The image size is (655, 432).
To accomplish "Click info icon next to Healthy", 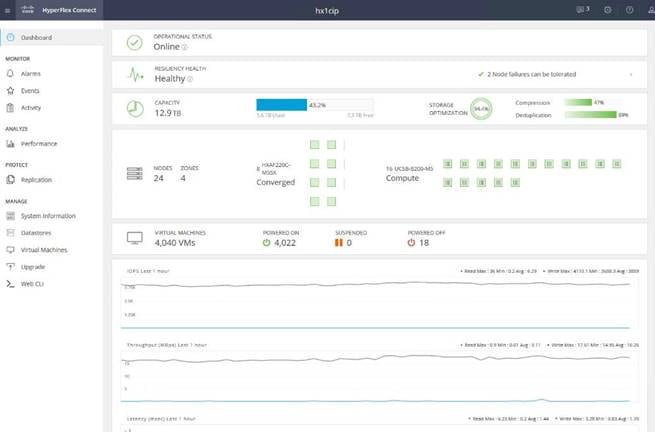I will 190,79.
